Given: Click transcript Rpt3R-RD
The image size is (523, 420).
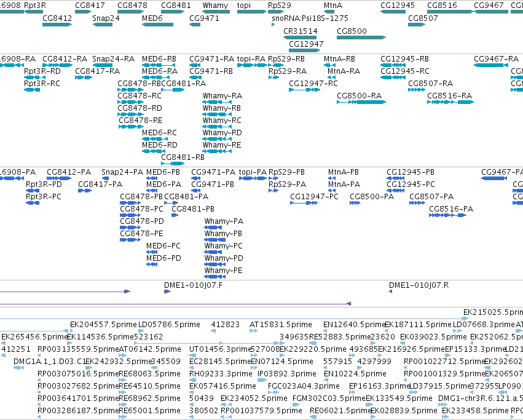Looking at the screenshot, I should click(42, 71).
